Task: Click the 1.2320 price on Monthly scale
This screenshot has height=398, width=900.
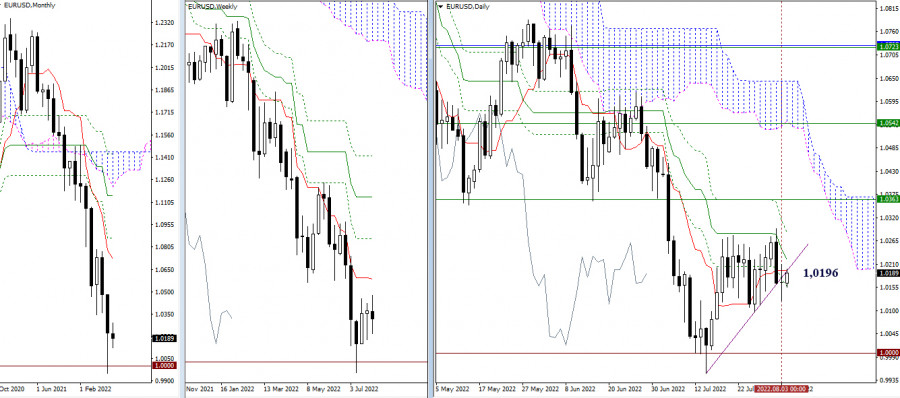Action: 164,22
